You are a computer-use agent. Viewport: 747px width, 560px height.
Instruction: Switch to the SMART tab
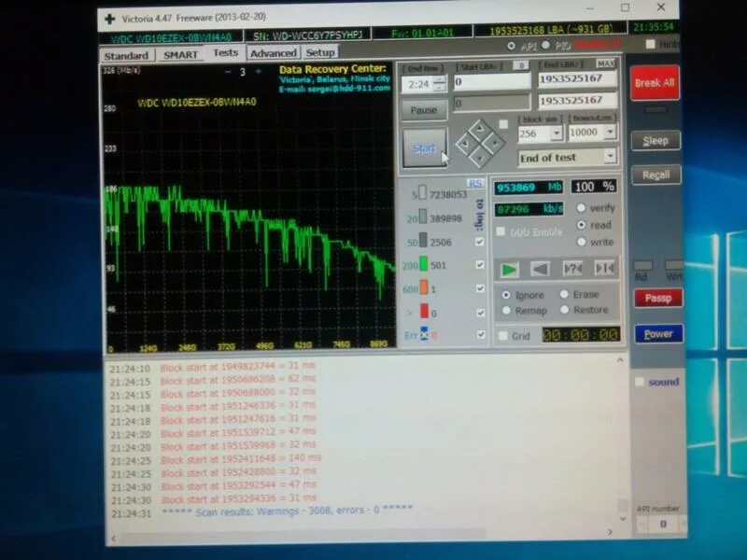pos(180,55)
